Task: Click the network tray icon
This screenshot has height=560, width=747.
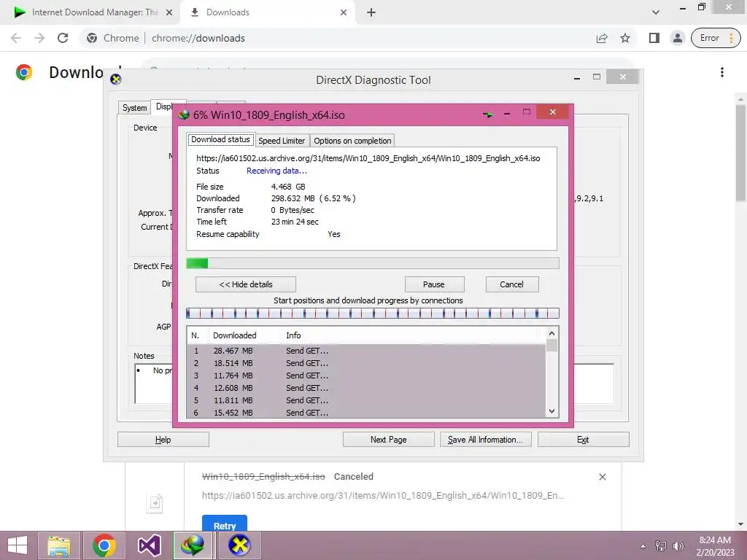Action: 661,545
